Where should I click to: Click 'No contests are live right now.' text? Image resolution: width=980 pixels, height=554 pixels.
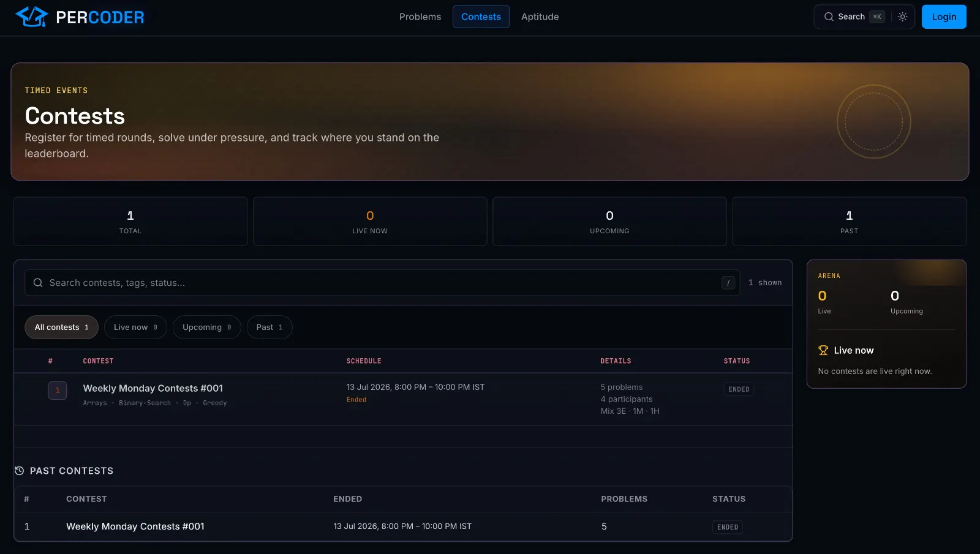click(875, 372)
